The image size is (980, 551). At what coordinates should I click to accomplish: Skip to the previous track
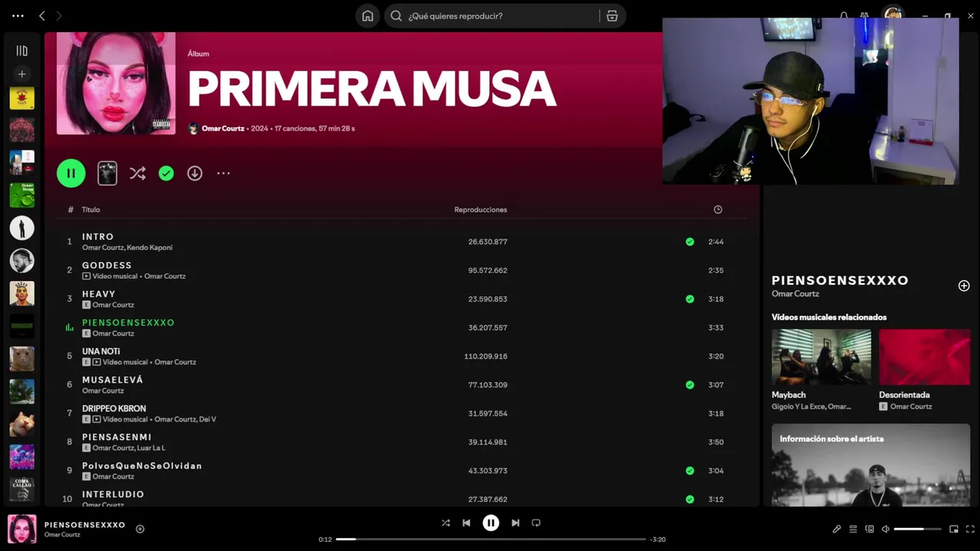466,523
